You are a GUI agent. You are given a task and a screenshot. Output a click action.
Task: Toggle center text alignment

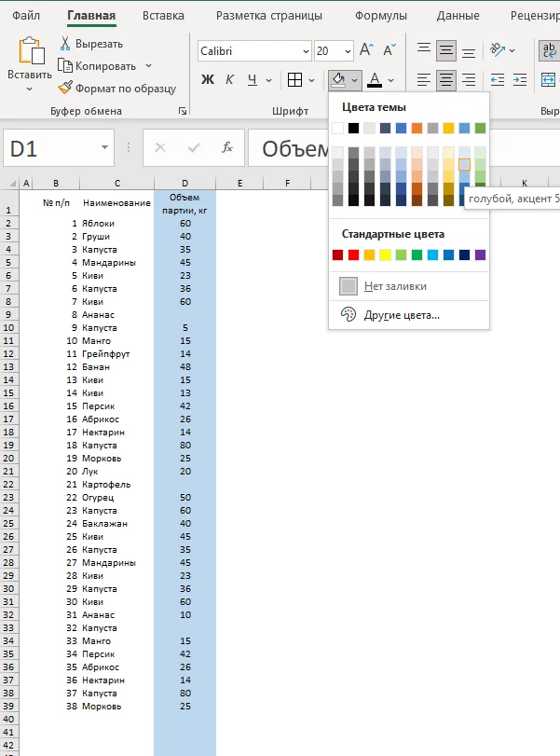tap(445, 79)
